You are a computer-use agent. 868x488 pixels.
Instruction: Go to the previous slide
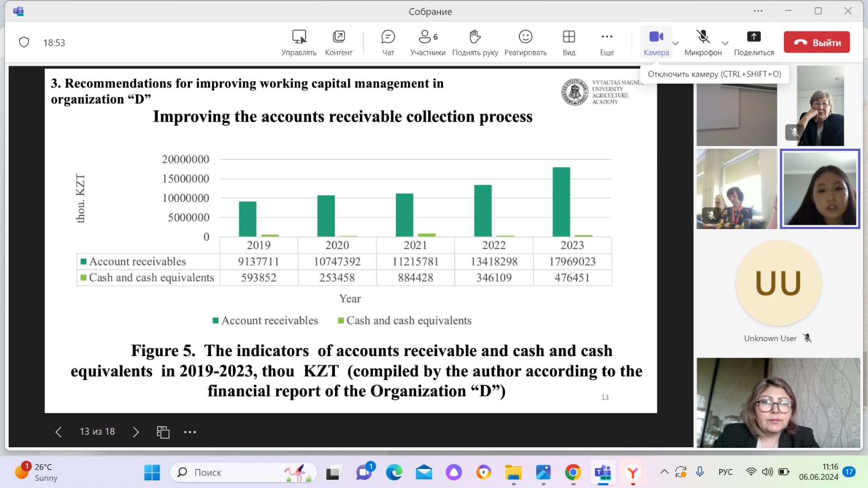tap(59, 432)
